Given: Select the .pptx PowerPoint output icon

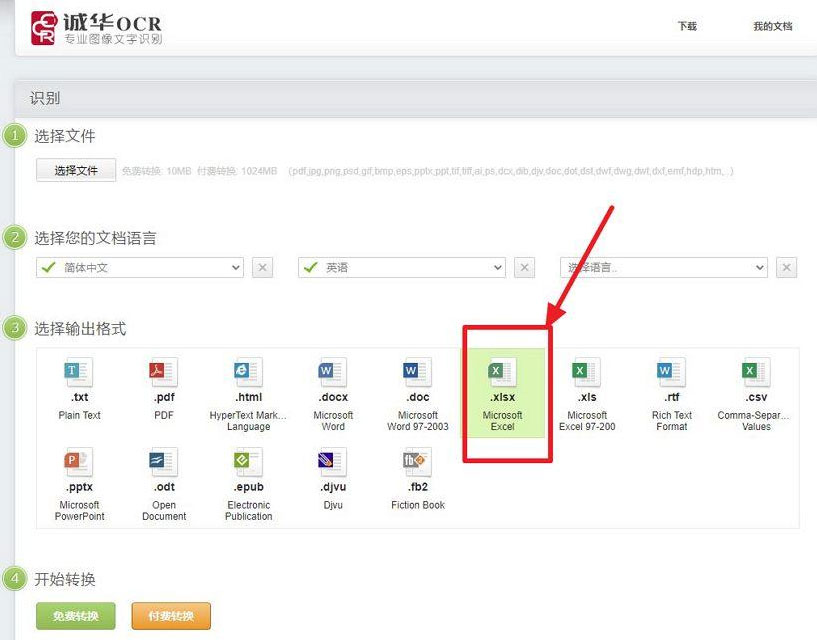Looking at the screenshot, I should tap(79, 463).
